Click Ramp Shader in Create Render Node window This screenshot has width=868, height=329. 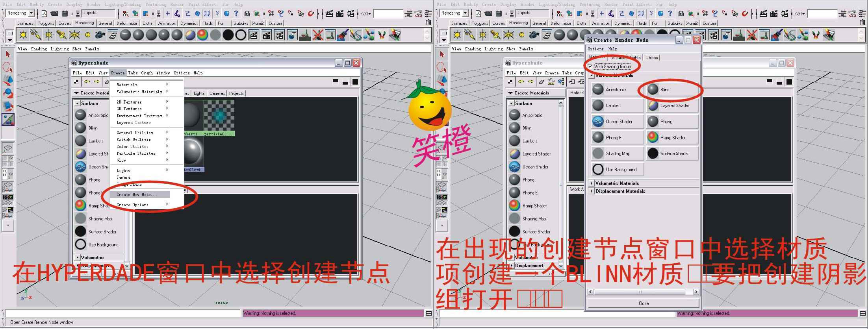pos(671,137)
